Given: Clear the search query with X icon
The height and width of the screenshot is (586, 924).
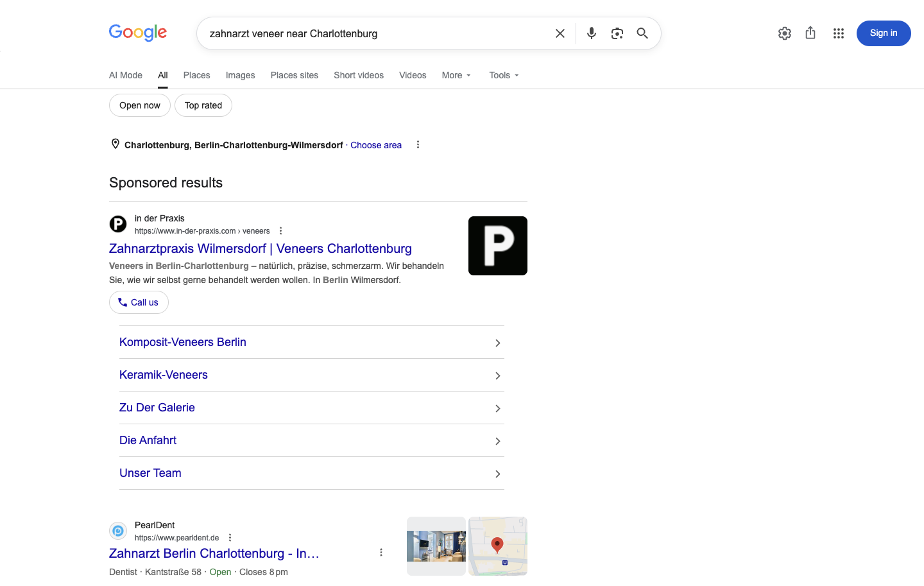Looking at the screenshot, I should pos(560,33).
